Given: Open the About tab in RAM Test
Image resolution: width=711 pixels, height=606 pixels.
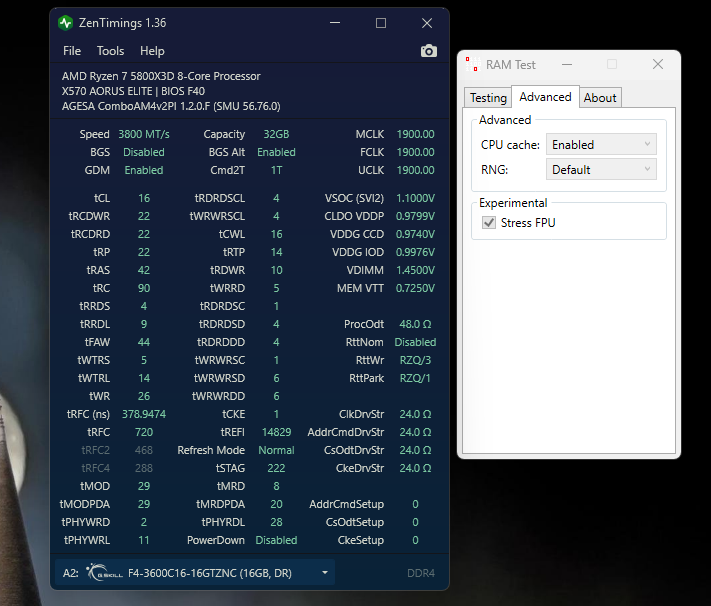Looking at the screenshot, I should point(600,98).
